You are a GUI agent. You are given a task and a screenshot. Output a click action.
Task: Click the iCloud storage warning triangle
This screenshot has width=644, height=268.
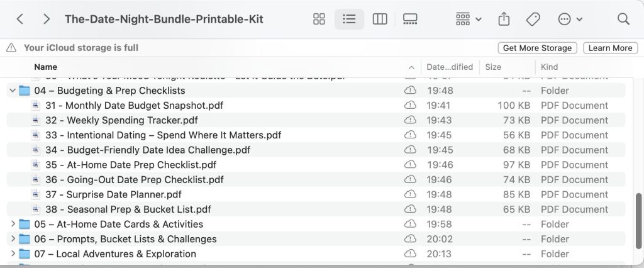point(11,48)
